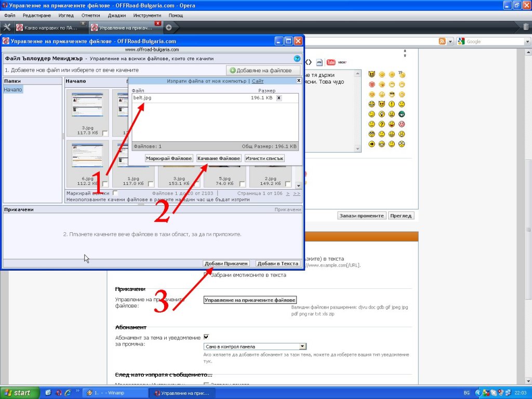
Task: Show more quick launch icons chevron
Action: point(77,391)
